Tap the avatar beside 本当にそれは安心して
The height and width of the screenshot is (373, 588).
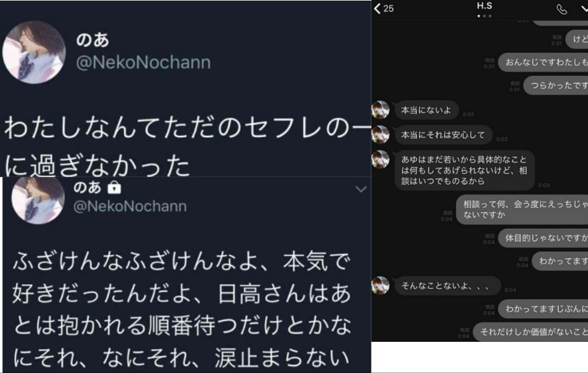point(381,135)
